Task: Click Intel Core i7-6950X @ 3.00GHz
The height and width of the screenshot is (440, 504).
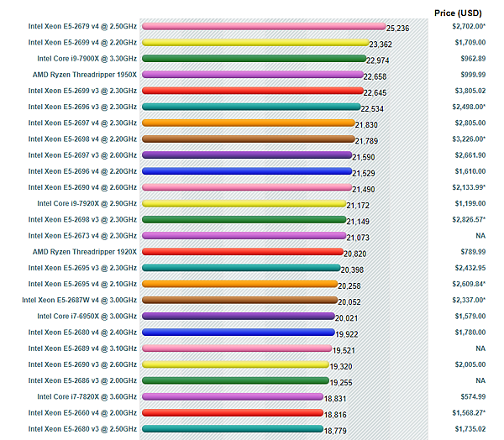Action: 87,317
